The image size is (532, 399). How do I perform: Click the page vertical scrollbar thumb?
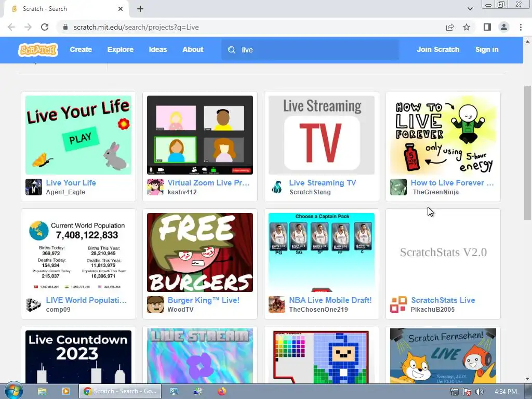tap(528, 153)
